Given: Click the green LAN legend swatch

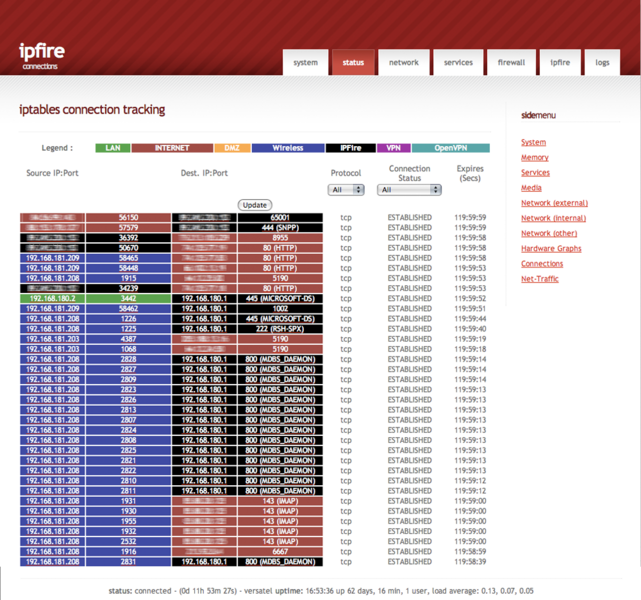Looking at the screenshot, I should click(x=113, y=148).
